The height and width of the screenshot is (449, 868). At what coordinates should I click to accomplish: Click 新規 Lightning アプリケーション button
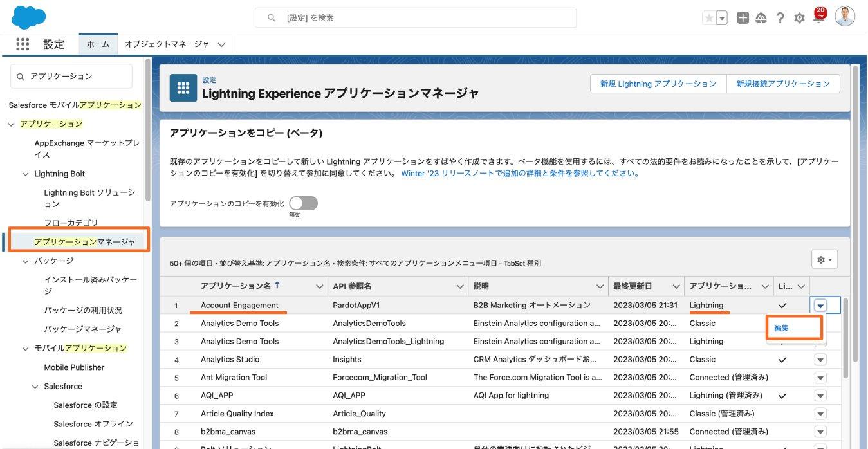[658, 84]
